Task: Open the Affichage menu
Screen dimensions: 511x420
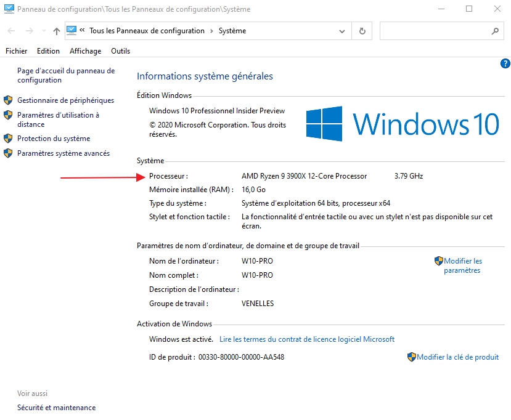Action: 86,51
